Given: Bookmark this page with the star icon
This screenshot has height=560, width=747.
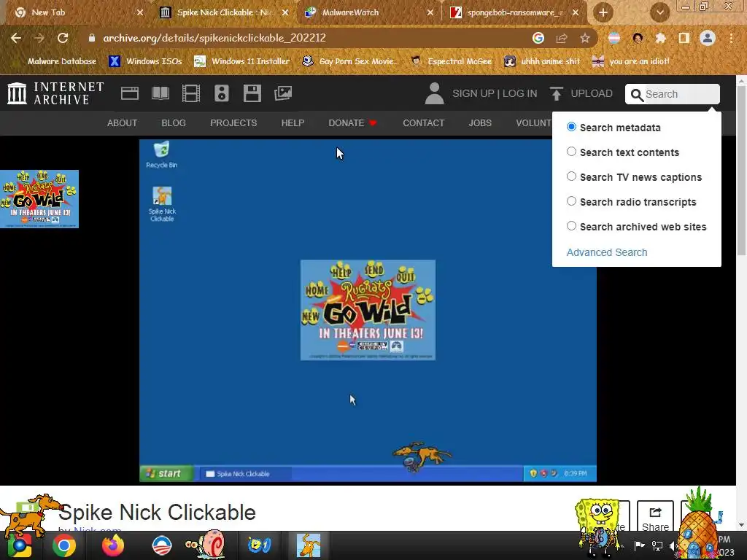Looking at the screenshot, I should tap(585, 38).
